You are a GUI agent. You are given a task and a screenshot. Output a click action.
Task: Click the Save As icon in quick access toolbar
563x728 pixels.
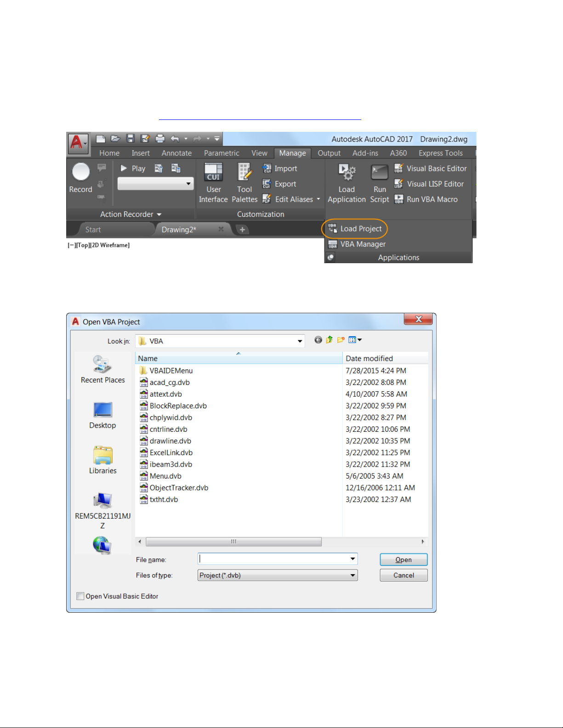(x=145, y=139)
